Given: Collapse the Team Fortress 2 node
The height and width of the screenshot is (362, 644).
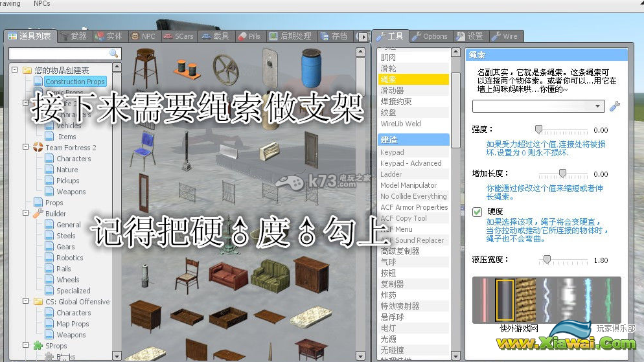Looking at the screenshot, I should tap(25, 146).
